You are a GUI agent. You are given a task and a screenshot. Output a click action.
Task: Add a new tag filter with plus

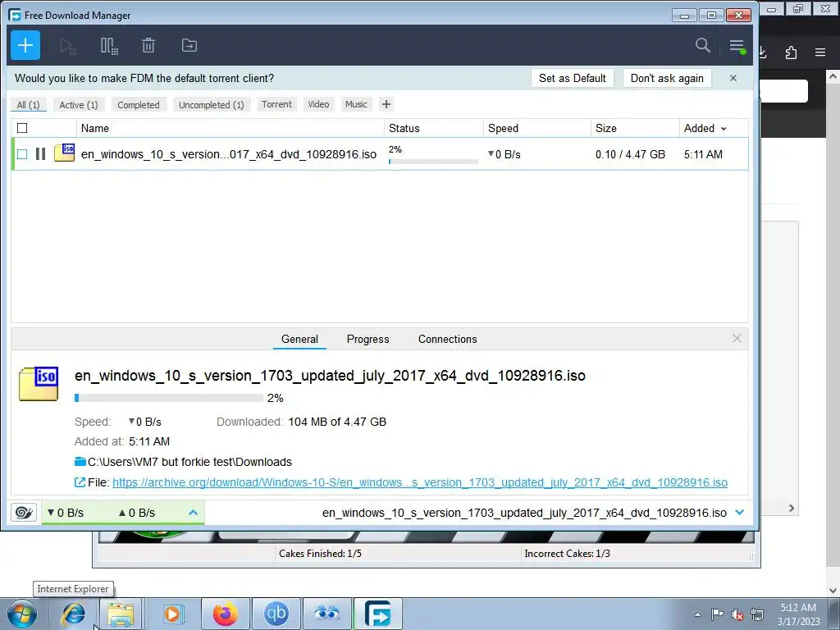(x=386, y=104)
